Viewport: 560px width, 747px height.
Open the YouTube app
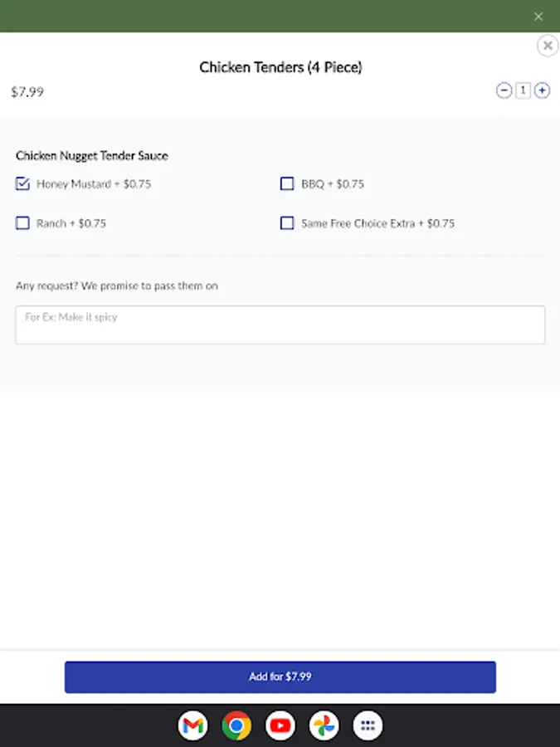tap(280, 725)
